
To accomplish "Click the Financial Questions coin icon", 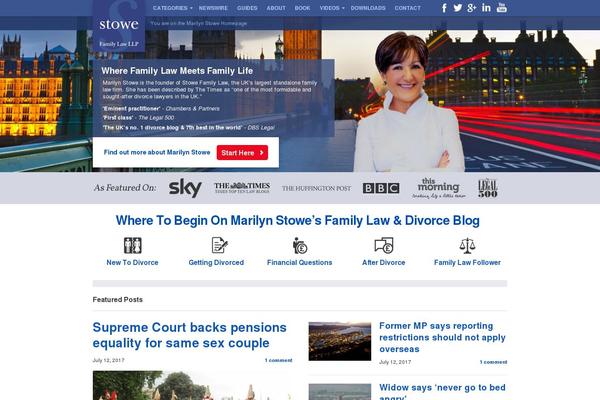I will (x=300, y=246).
